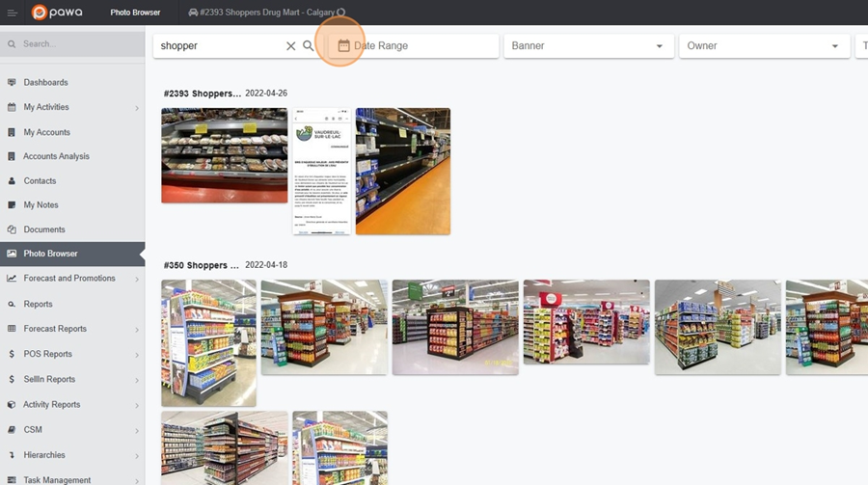Screen dimensions: 868x485
Task: Click the My Activities calendar icon
Action: click(x=12, y=107)
